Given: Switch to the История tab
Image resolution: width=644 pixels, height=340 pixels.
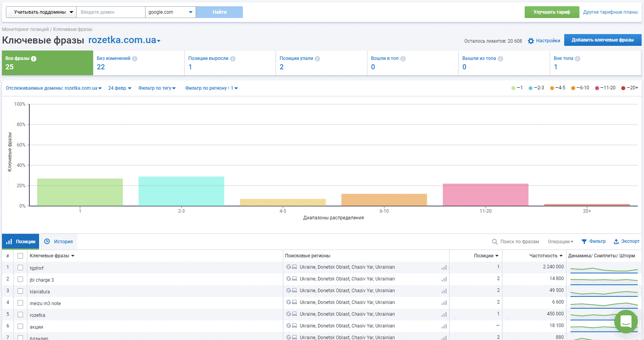Looking at the screenshot, I should coord(59,242).
